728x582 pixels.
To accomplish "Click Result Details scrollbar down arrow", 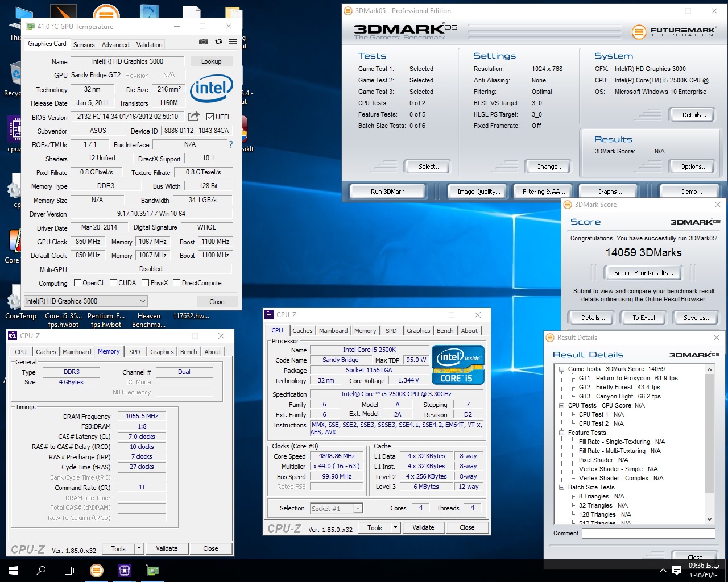I will pos(709,519).
